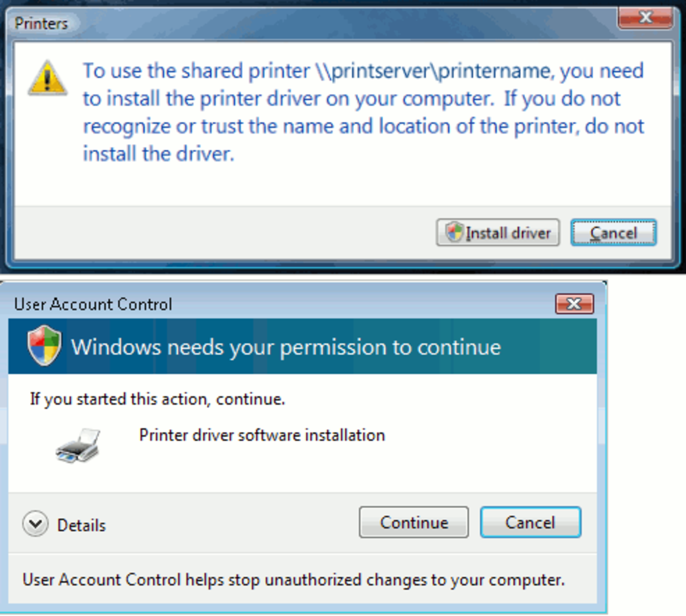Viewport: 686px width, 616px height.
Task: Close the Printers dialog window
Action: (x=645, y=18)
